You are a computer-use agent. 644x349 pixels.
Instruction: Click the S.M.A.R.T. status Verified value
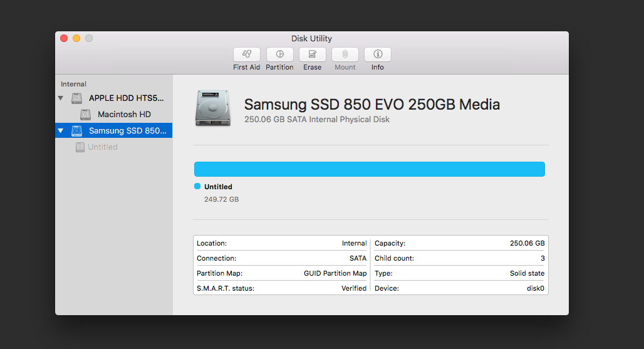point(353,288)
